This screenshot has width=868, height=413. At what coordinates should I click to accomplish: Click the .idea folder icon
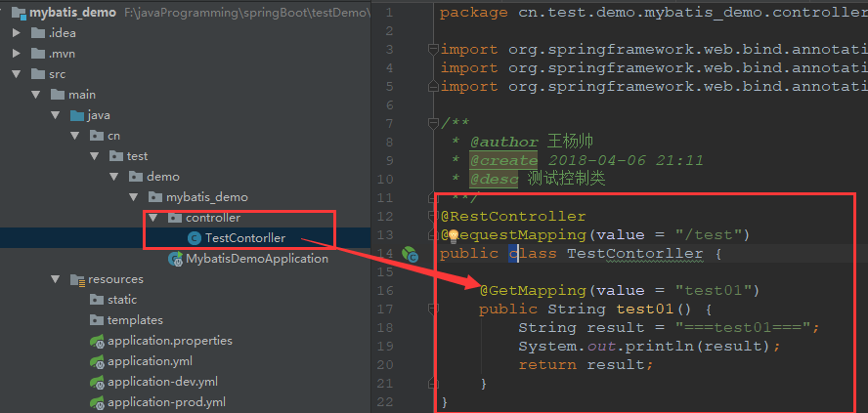(x=38, y=33)
